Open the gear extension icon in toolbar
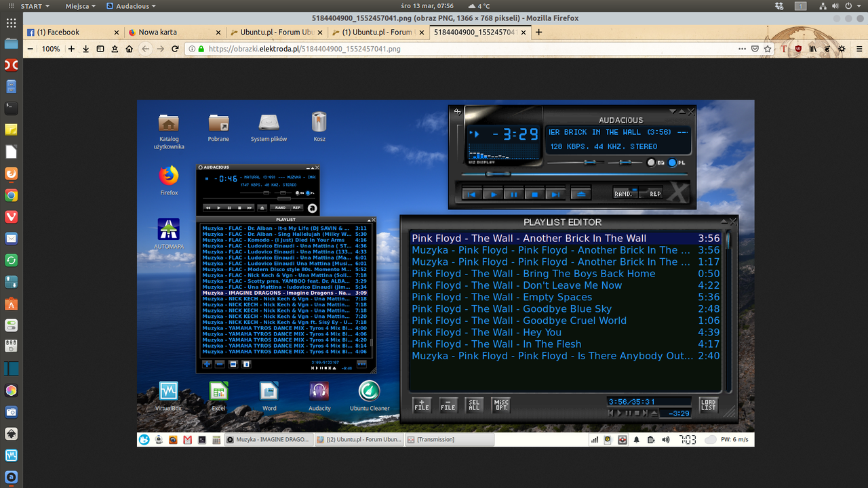Screen dimensions: 868x488 pos(842,49)
